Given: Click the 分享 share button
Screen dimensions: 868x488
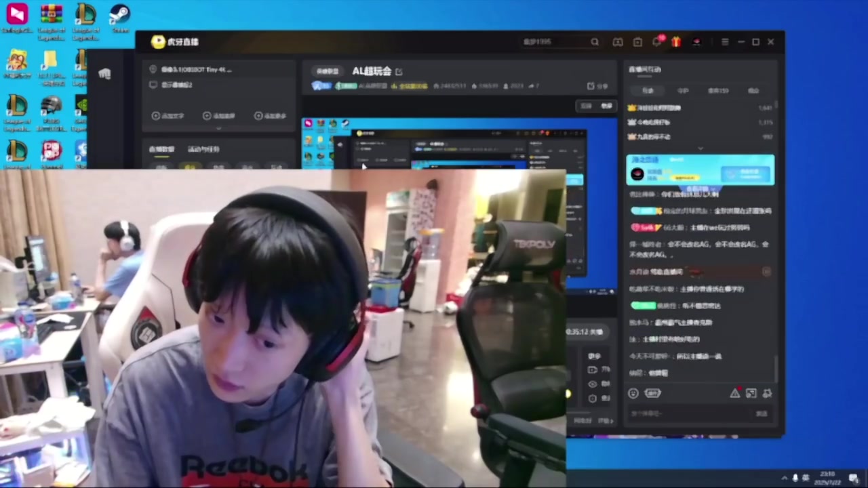Looking at the screenshot, I should pos(597,87).
